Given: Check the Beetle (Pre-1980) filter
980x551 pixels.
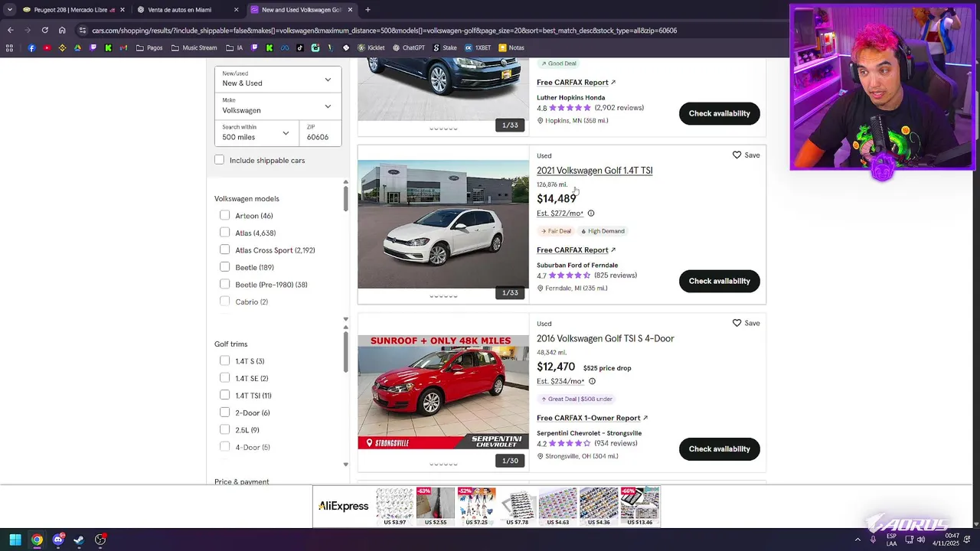Looking at the screenshot, I should tap(224, 285).
